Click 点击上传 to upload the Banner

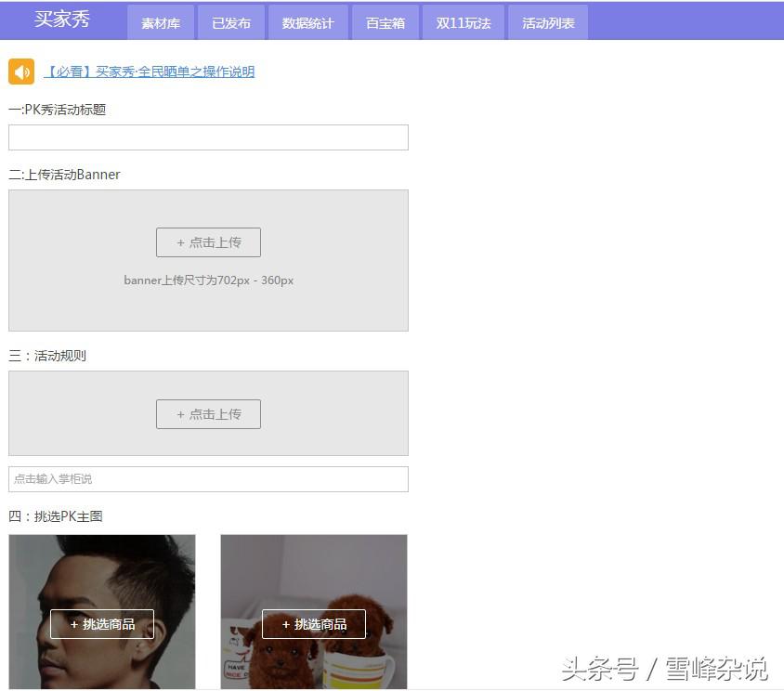click(208, 242)
